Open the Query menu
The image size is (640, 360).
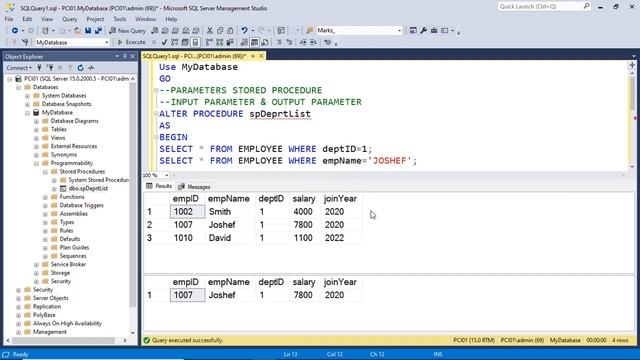point(69,19)
